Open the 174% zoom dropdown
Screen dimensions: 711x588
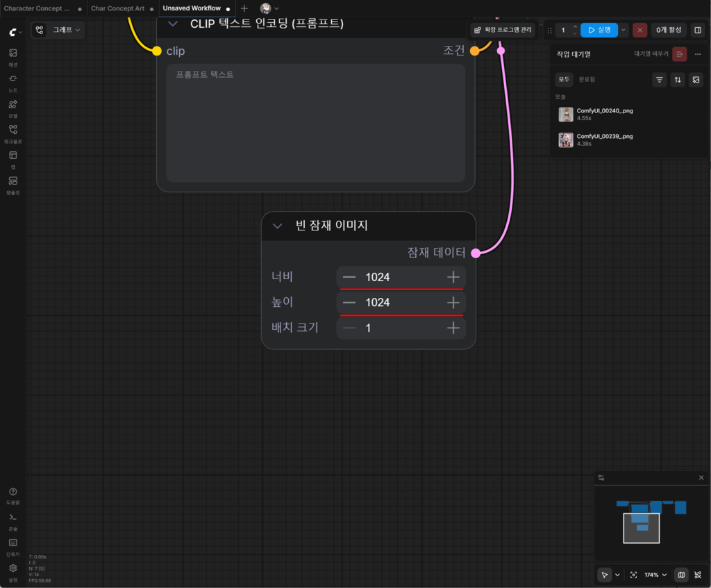[655, 575]
